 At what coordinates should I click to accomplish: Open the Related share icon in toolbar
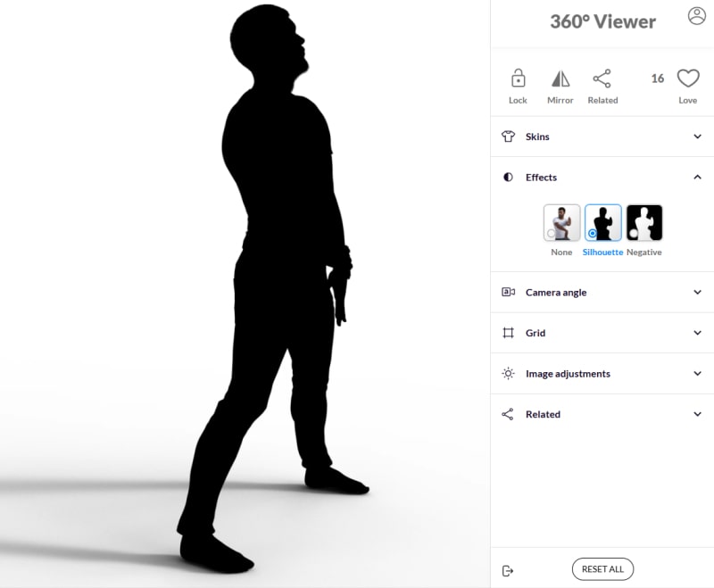click(602, 79)
